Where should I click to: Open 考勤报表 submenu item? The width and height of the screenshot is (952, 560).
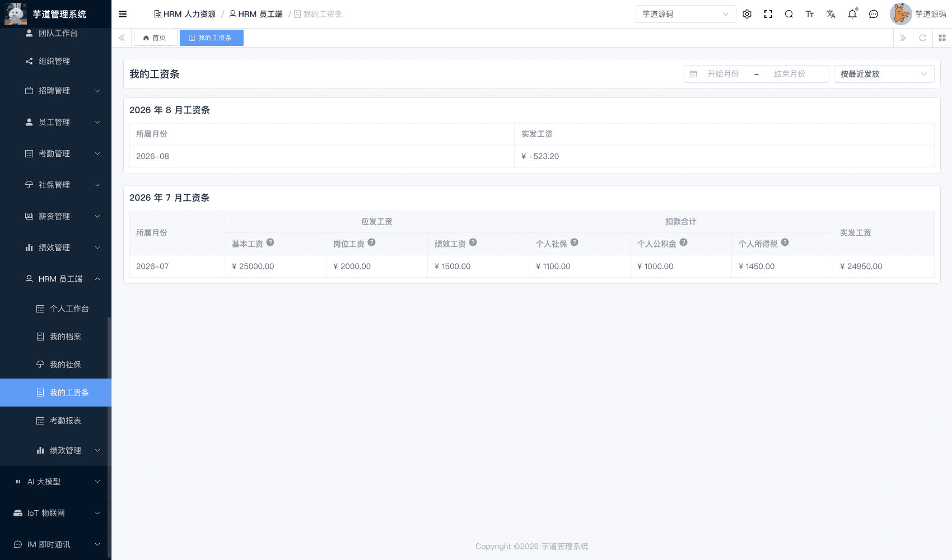(55, 421)
